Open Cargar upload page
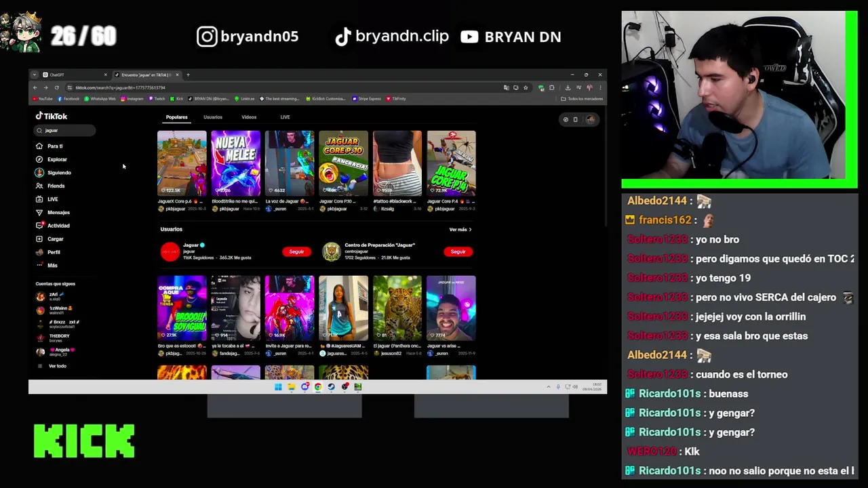868x488 pixels. pos(50,239)
